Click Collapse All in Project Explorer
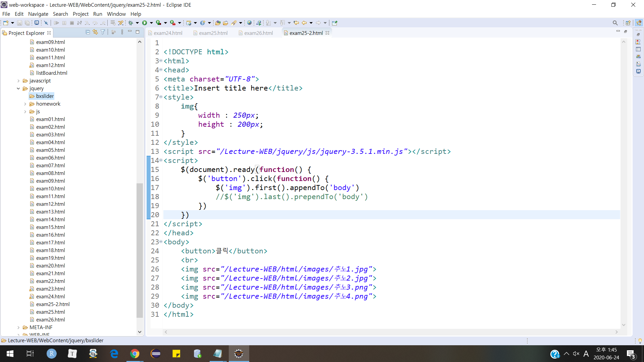Screen dimensions: 644x362 coord(88,32)
